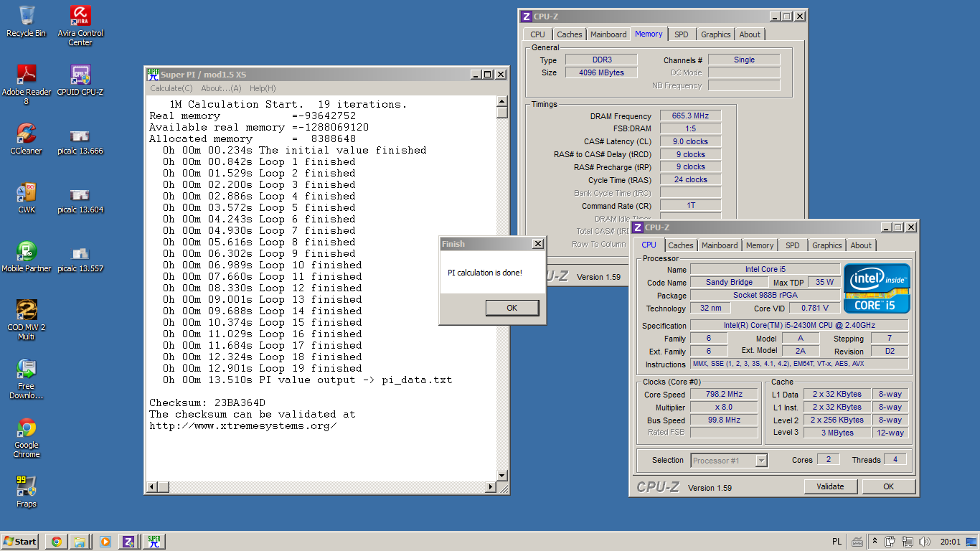Close the Finish dialog

tap(538, 244)
